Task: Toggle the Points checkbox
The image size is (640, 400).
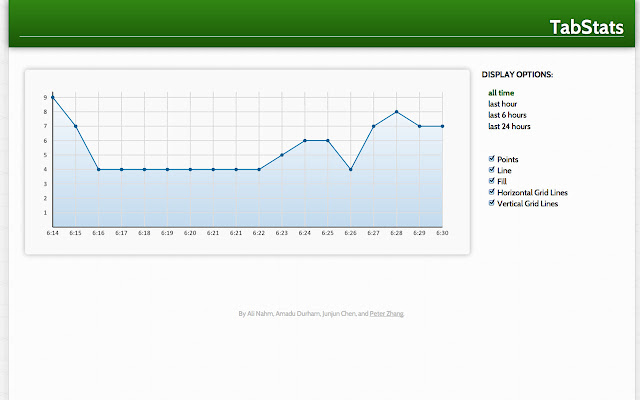Action: (491, 159)
